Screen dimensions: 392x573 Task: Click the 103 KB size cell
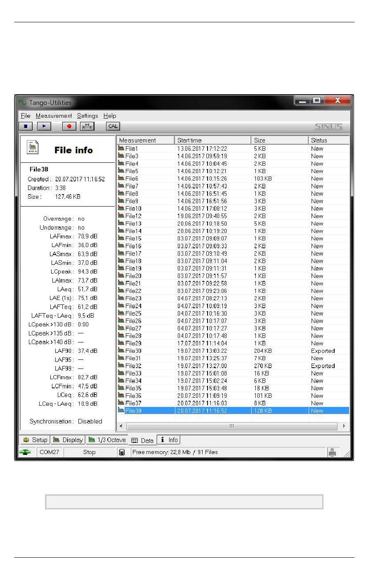[x=263, y=178]
